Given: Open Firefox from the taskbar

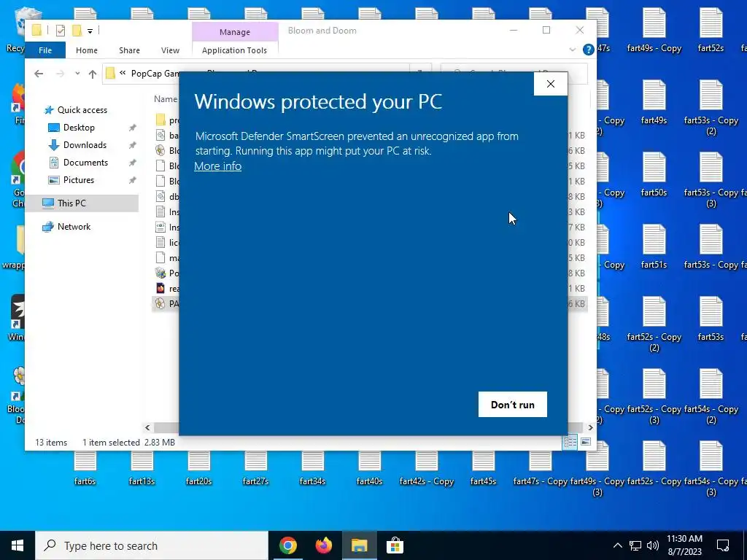Looking at the screenshot, I should [324, 545].
